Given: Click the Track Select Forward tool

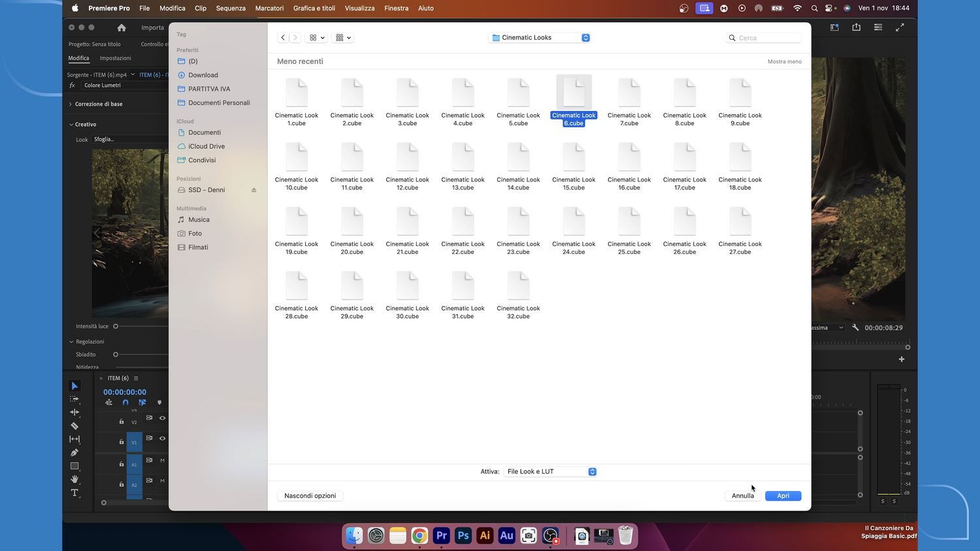Looking at the screenshot, I should click(74, 399).
